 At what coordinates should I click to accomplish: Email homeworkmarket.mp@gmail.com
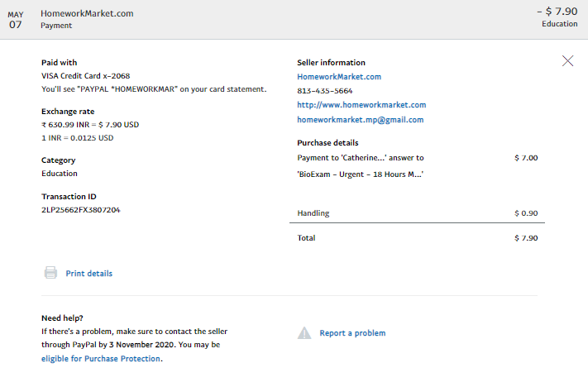click(x=360, y=120)
